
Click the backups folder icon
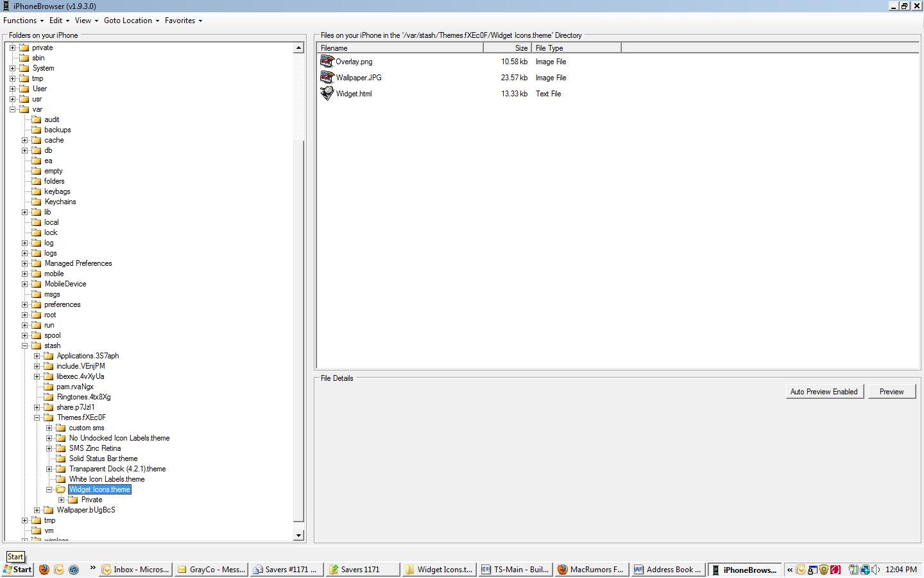36,130
